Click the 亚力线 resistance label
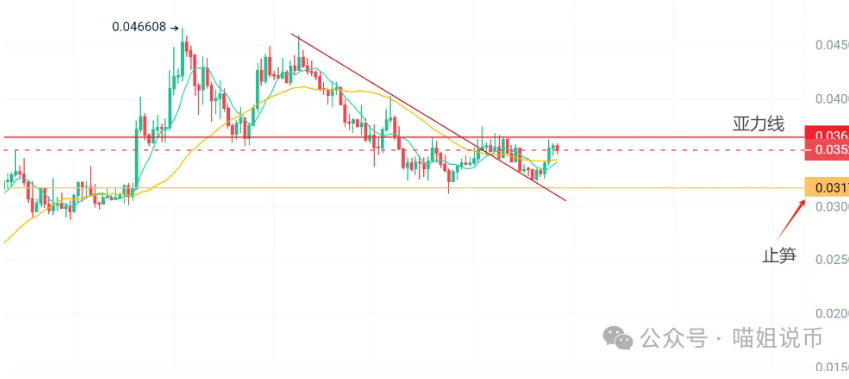849x379 pixels. coord(759,125)
